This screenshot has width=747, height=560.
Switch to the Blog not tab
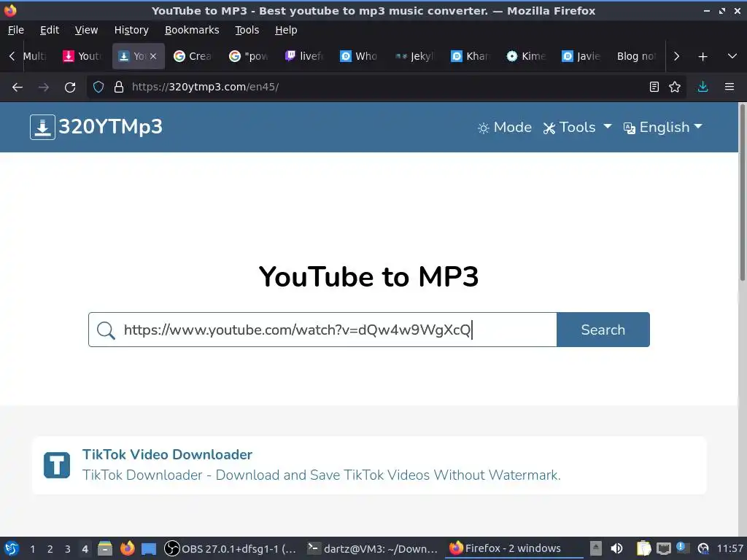click(636, 56)
